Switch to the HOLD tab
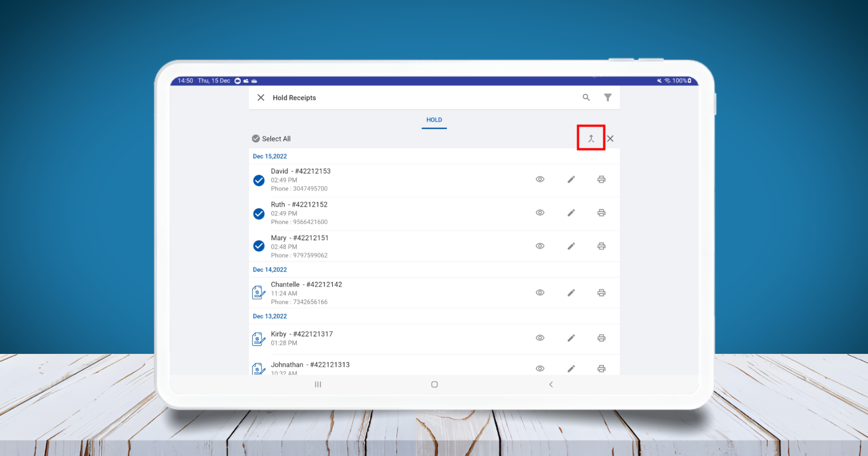Screen dimensions: 868x456 pyautogui.click(x=434, y=120)
